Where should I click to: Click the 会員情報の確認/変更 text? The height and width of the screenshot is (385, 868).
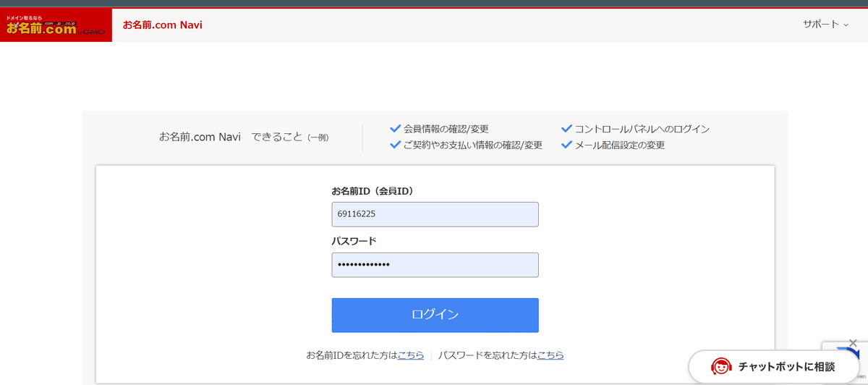pos(446,129)
